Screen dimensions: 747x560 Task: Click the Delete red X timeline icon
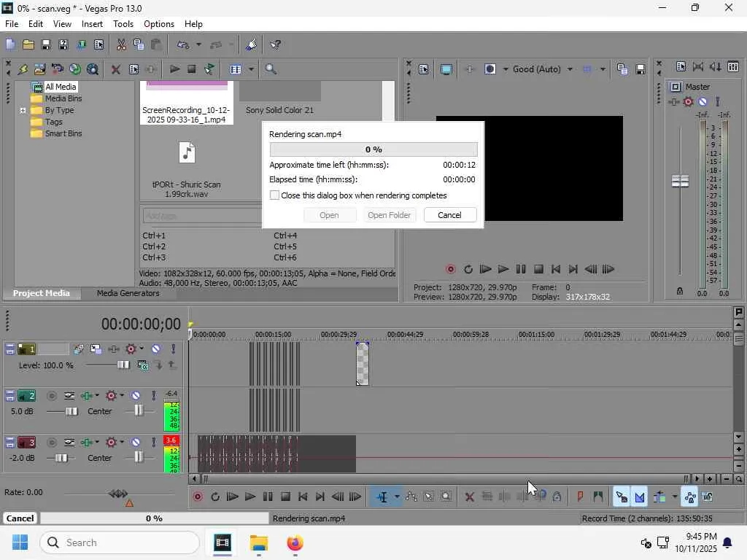(x=469, y=497)
